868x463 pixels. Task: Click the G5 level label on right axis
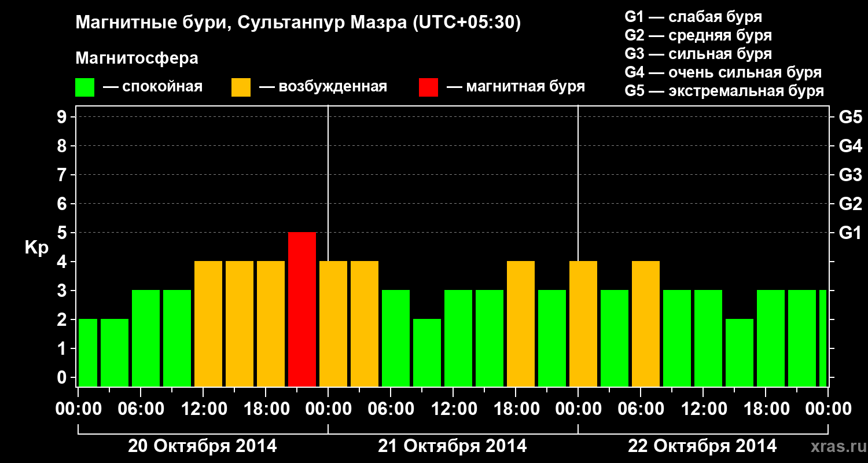coord(850,117)
